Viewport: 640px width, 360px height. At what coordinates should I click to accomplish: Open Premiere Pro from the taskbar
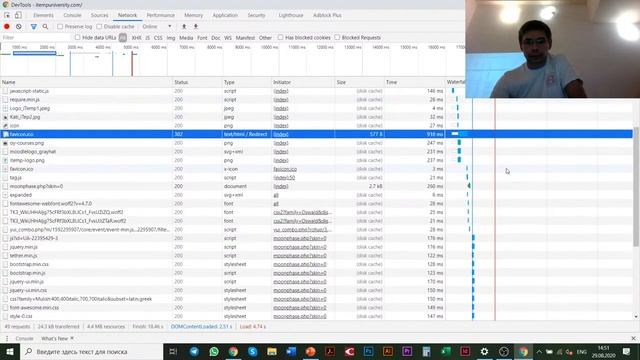407,351
